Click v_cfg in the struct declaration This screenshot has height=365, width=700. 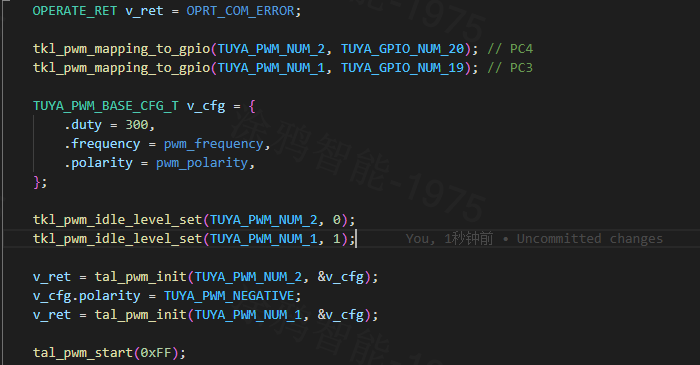pyautogui.click(x=206, y=106)
